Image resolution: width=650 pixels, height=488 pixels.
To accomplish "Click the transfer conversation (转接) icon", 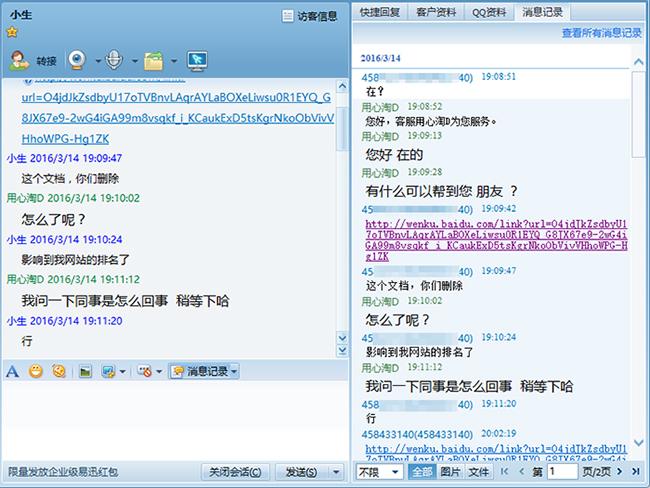I will [33, 60].
